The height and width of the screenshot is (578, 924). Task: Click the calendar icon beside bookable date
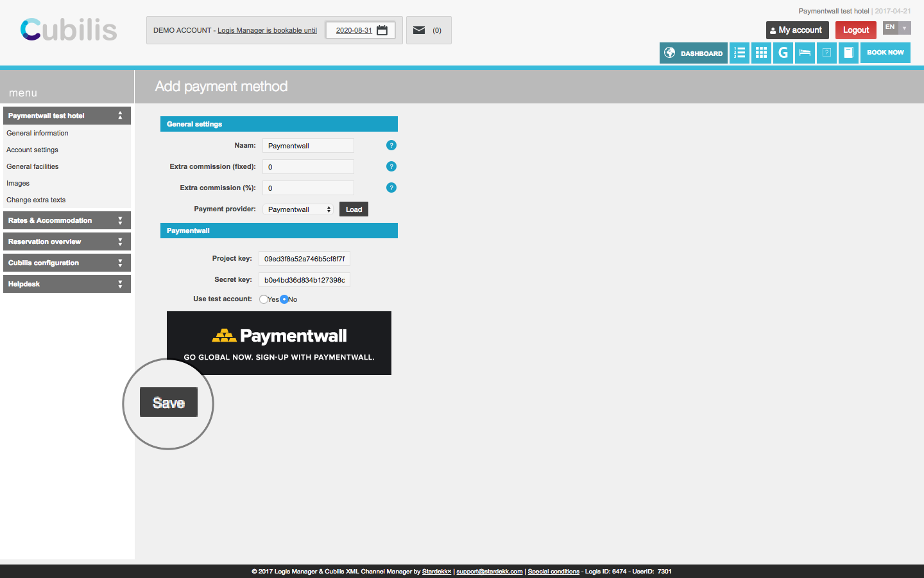382,30
